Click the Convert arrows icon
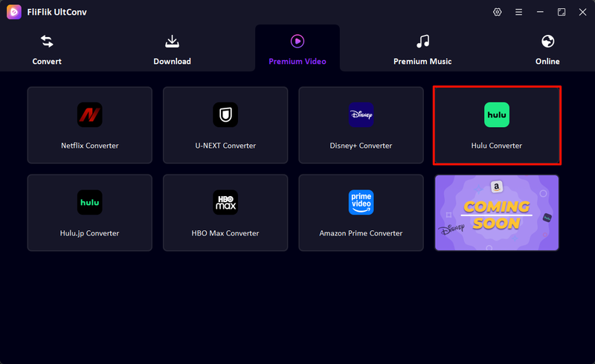595x364 pixels. click(47, 42)
